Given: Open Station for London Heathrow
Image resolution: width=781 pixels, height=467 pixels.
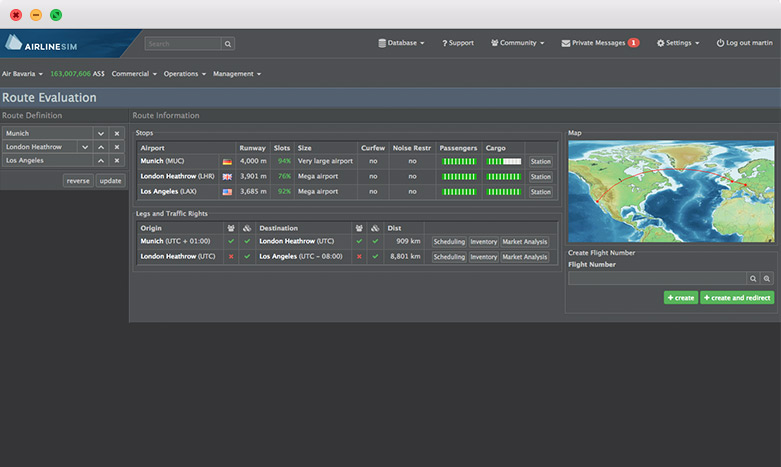Looking at the screenshot, I should (540, 177).
